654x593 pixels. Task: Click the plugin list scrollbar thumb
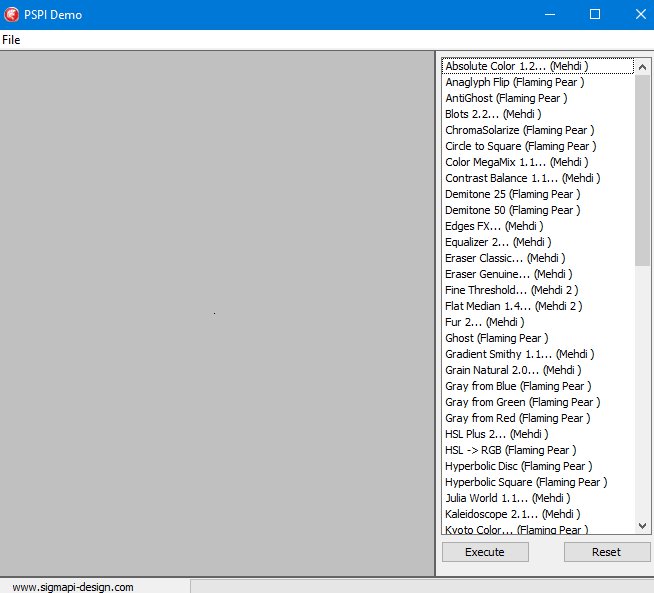coord(642,170)
